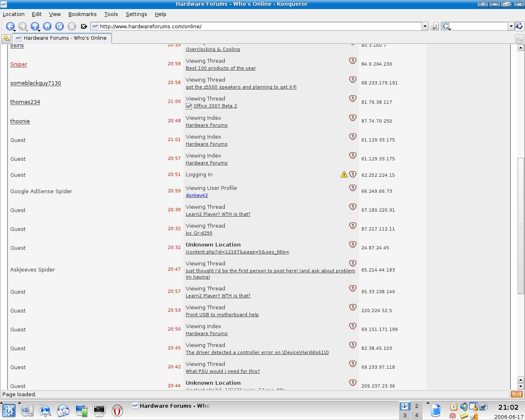Click the Forward navigation arrow
The width and height of the screenshot is (525, 420).
(x=22, y=26)
